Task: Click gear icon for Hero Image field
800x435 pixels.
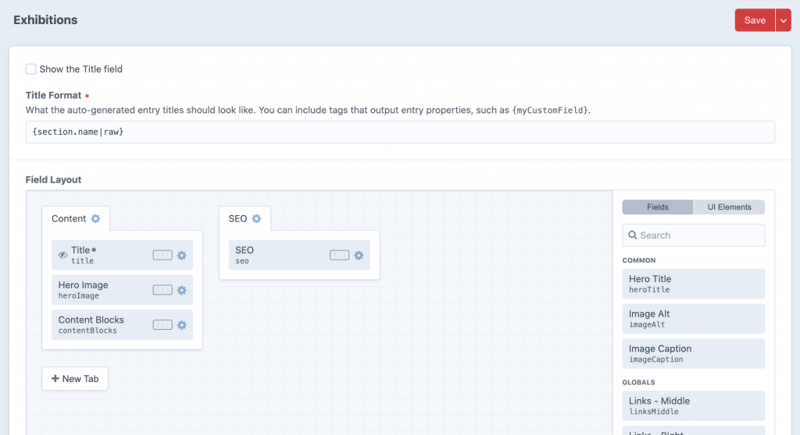Action: [x=182, y=290]
